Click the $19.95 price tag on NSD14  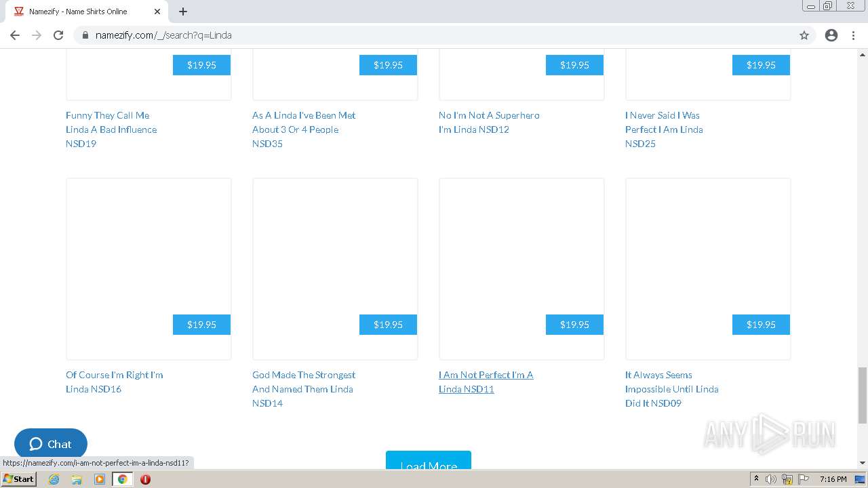[388, 325]
